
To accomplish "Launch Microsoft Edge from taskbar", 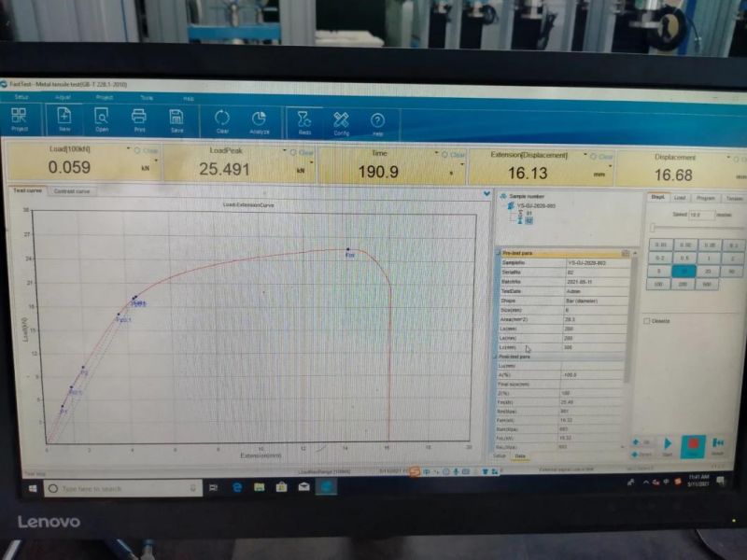I will (x=237, y=487).
